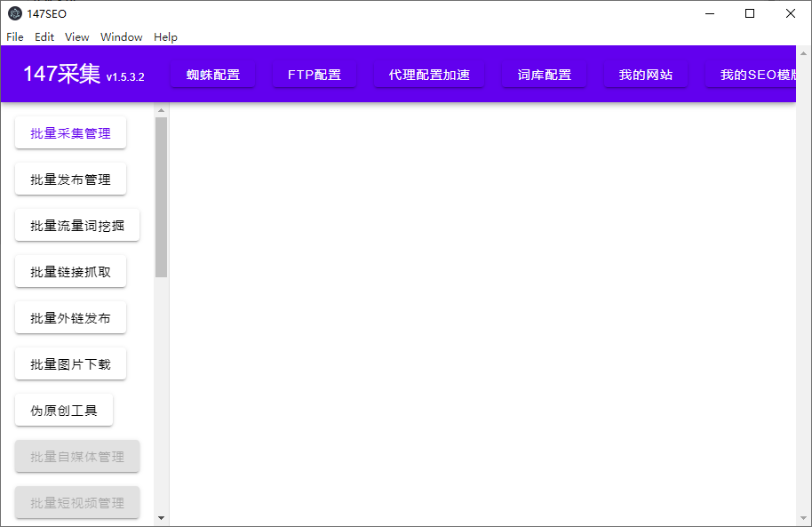Open the Window menu

coord(122,36)
